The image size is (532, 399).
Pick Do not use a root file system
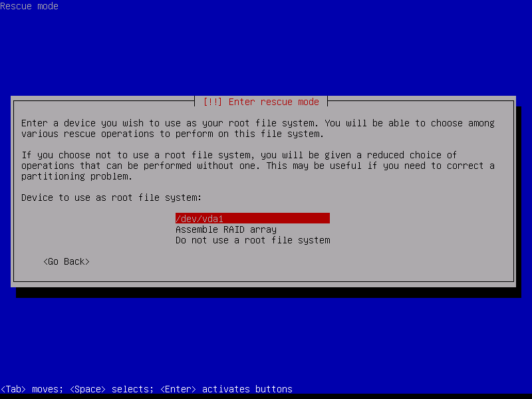(x=253, y=240)
